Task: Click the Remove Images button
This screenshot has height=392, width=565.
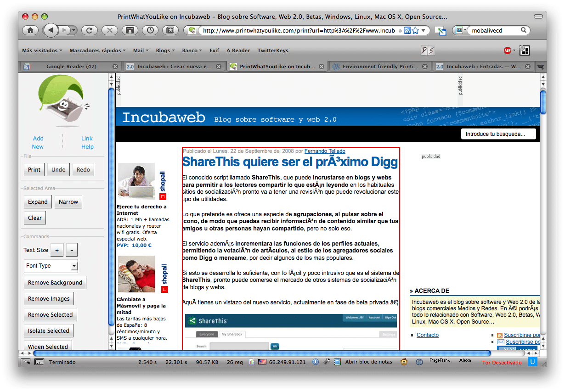Action: tap(49, 298)
